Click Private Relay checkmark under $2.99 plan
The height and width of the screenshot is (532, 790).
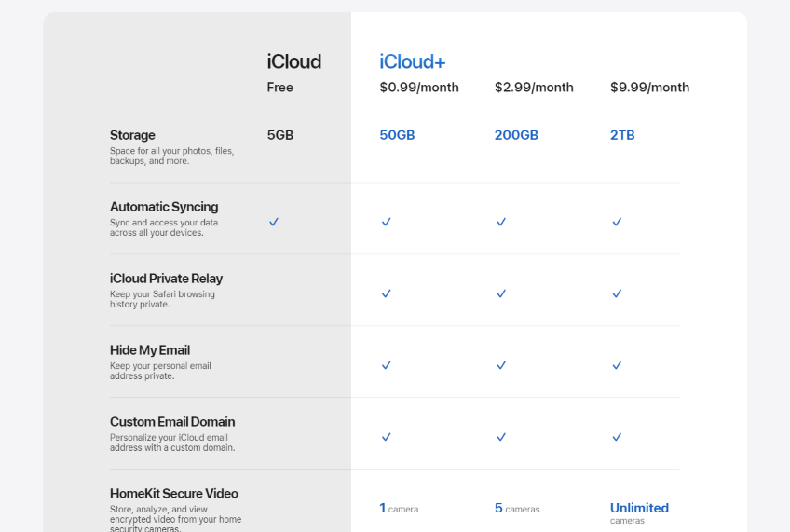pyautogui.click(x=501, y=293)
